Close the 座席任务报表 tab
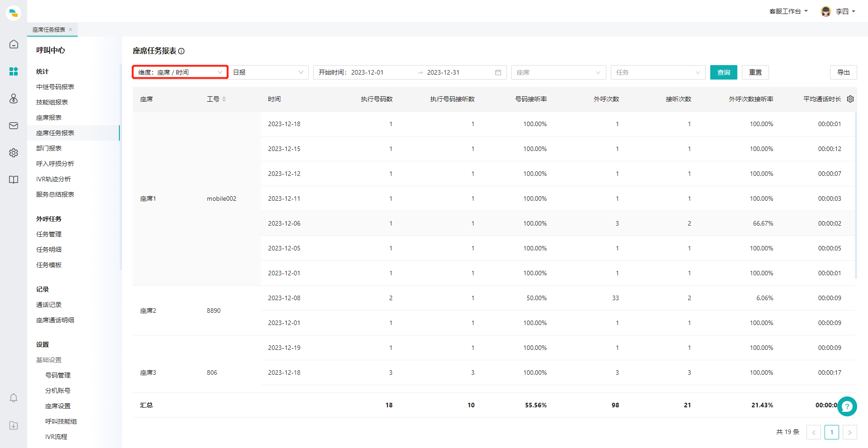868x448 pixels. tap(71, 29)
